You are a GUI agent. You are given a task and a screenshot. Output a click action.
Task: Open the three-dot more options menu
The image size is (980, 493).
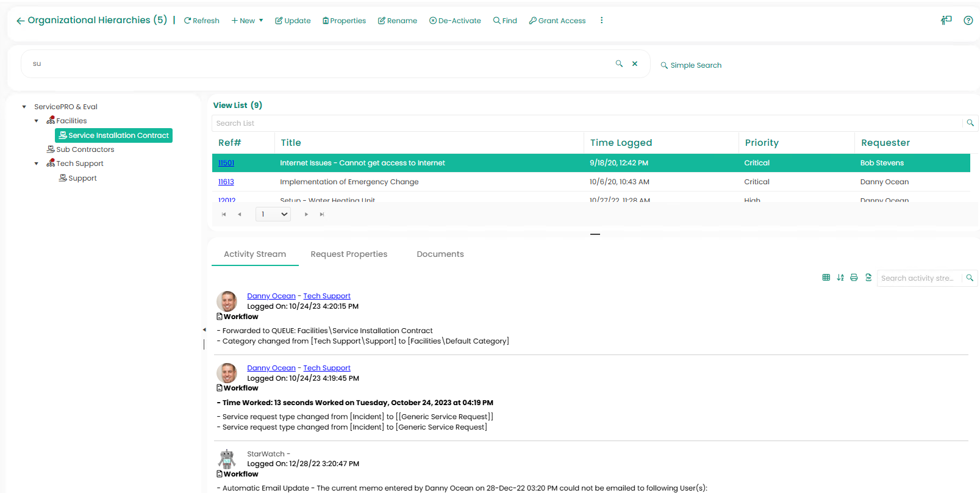[x=601, y=21]
